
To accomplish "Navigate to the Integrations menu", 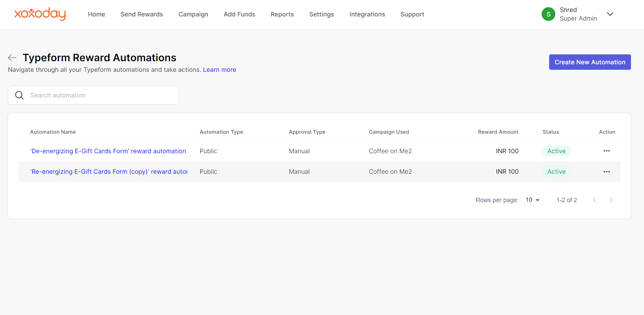I will [x=367, y=14].
